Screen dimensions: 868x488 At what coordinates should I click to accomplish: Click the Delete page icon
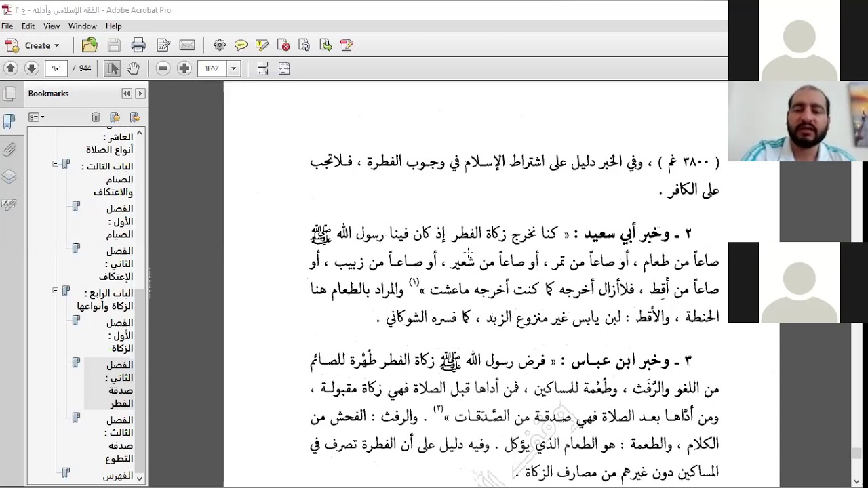pyautogui.click(x=283, y=45)
